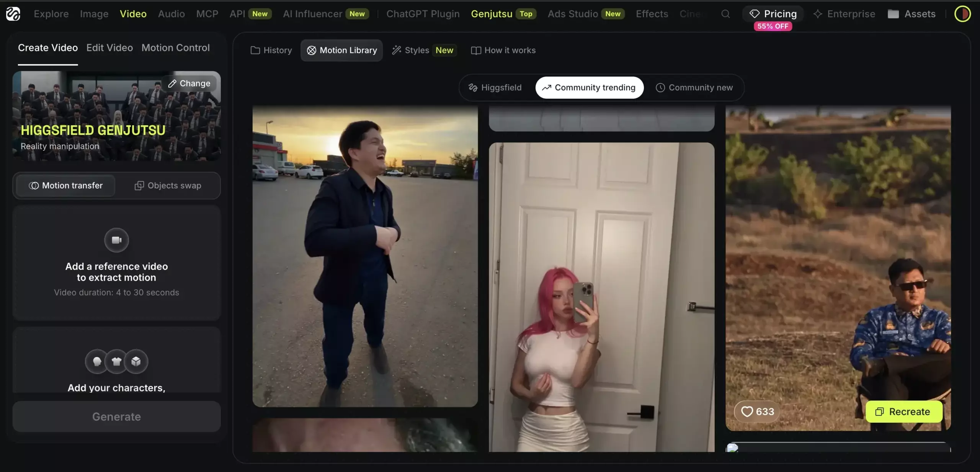Viewport: 980px width, 472px height.
Task: Click the t-shirt outfit icon
Action: coord(116,361)
